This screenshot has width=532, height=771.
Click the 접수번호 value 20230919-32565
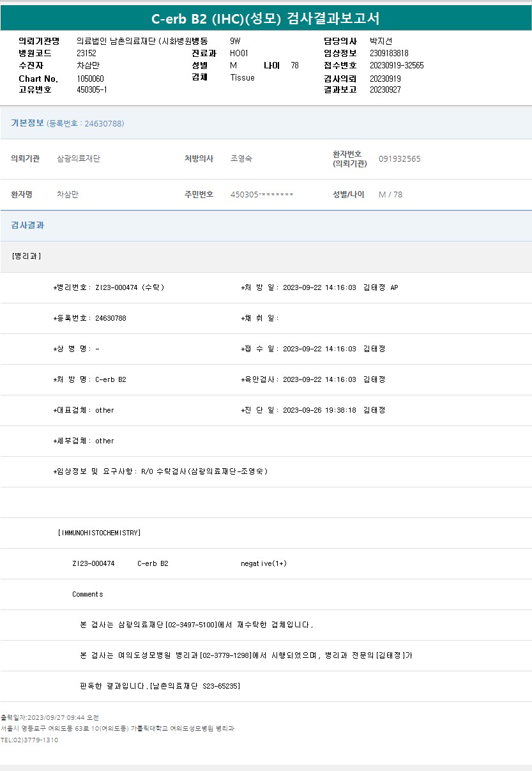point(397,66)
